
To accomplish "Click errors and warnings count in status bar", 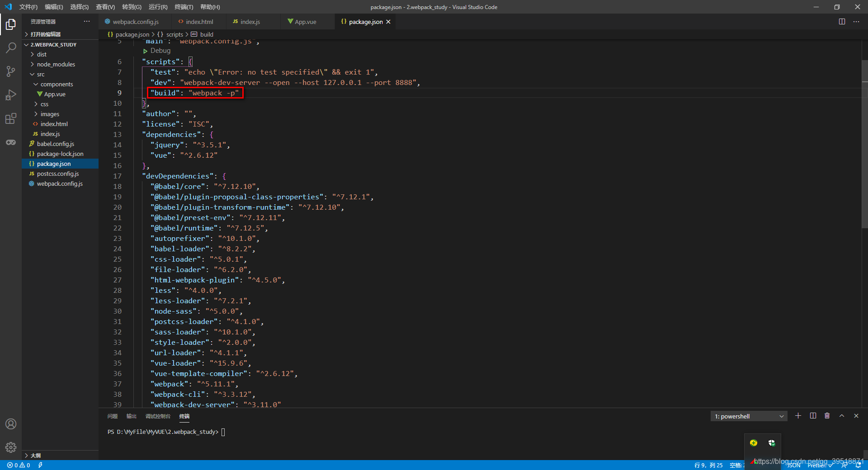I will pyautogui.click(x=19, y=465).
